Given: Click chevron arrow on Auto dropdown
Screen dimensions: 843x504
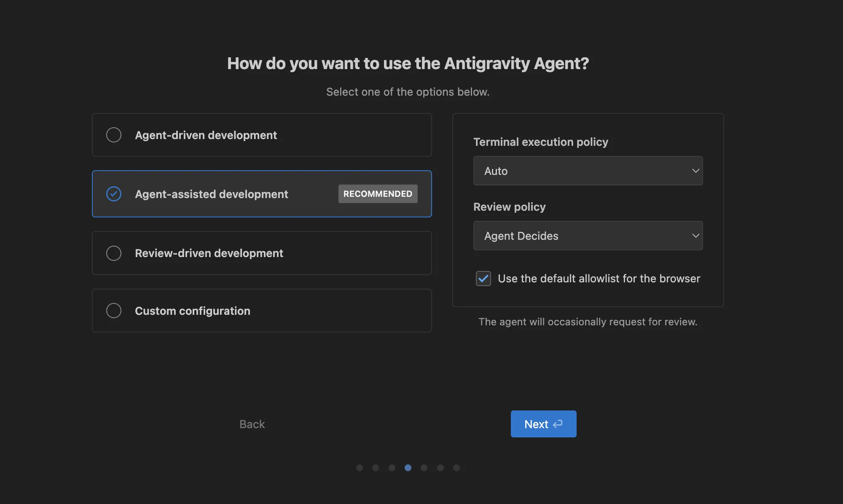Looking at the screenshot, I should pyautogui.click(x=695, y=171).
